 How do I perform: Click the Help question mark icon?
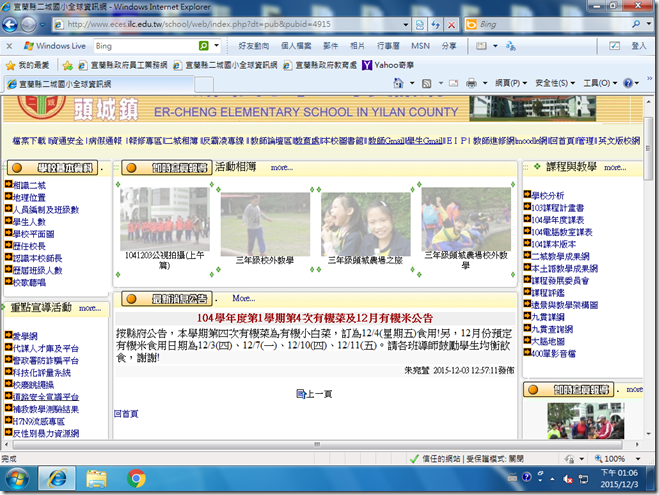628,83
